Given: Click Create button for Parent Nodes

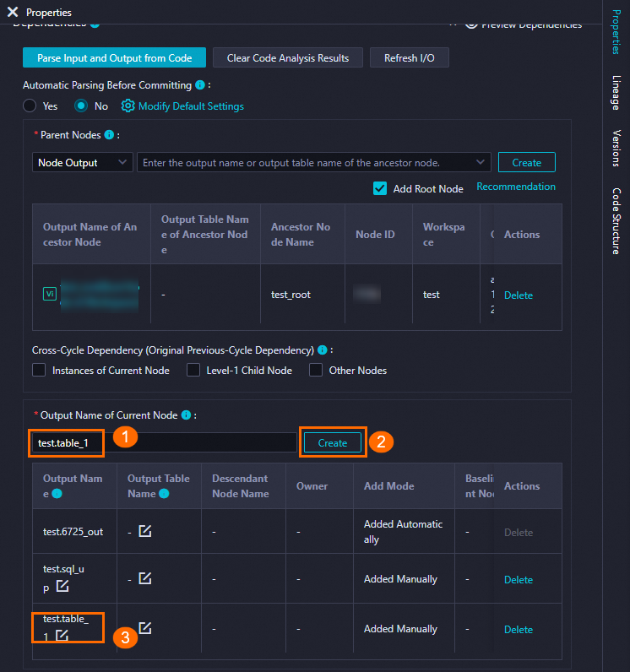Looking at the screenshot, I should [527, 162].
